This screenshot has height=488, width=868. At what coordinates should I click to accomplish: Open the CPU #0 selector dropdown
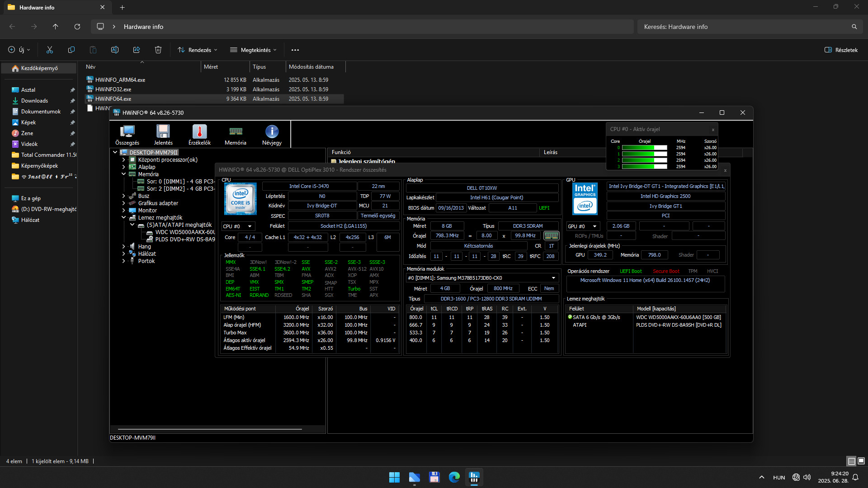coord(238,226)
